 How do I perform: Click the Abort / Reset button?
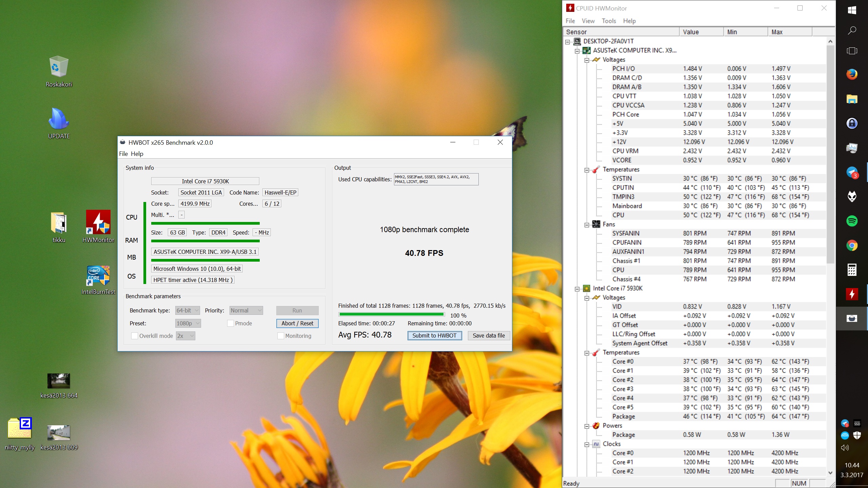click(x=297, y=323)
